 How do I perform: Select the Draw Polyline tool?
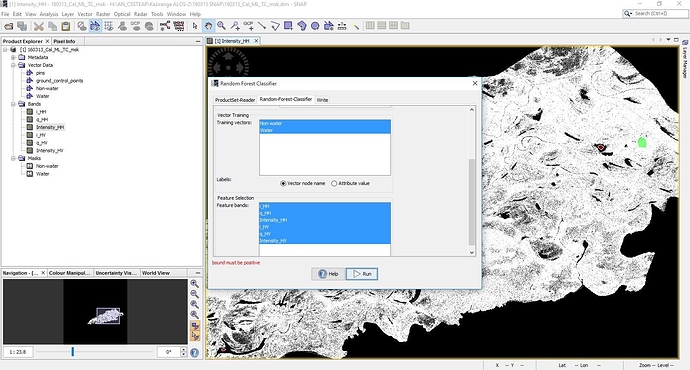275,26
